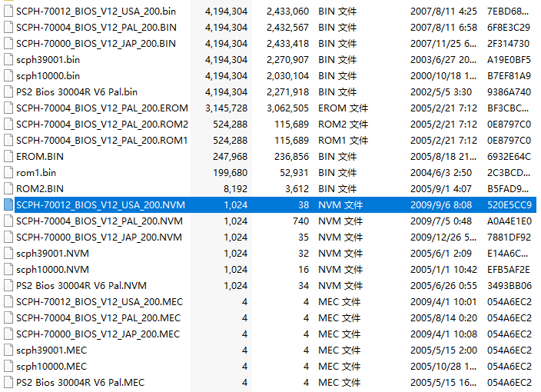Select SCPH-70000_BIOS_V12_JAP_200.NVM file name
541x392 pixels.
tap(98, 238)
